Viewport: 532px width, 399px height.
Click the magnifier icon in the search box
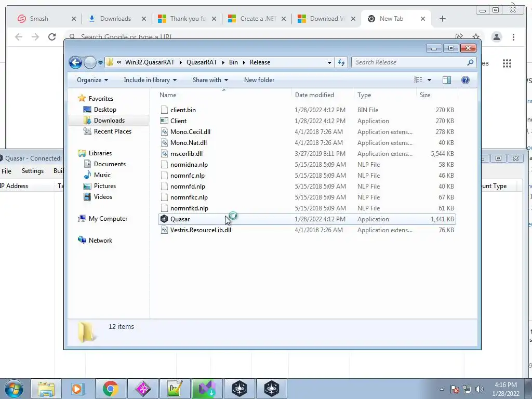point(470,62)
